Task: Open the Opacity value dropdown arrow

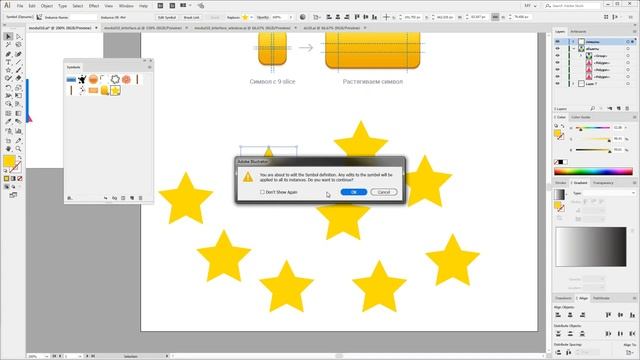Action: [x=291, y=18]
